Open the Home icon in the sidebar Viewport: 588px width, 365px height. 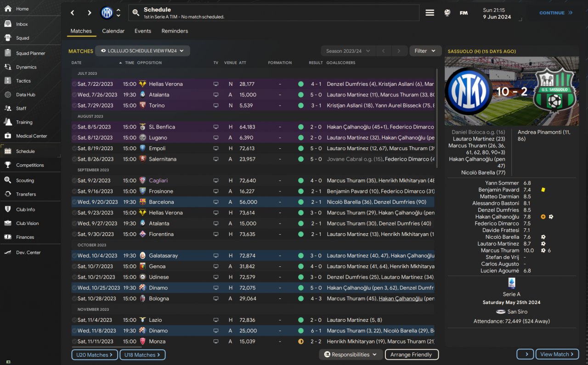8,9
